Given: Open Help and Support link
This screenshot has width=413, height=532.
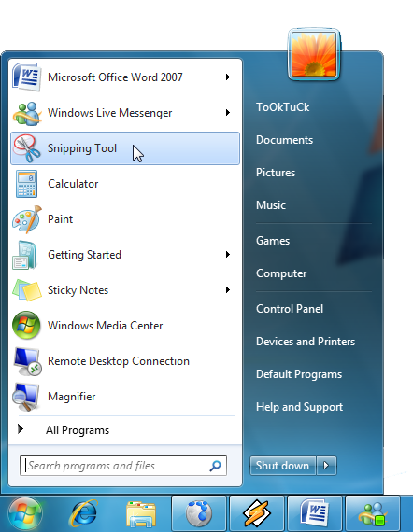Looking at the screenshot, I should click(299, 407).
